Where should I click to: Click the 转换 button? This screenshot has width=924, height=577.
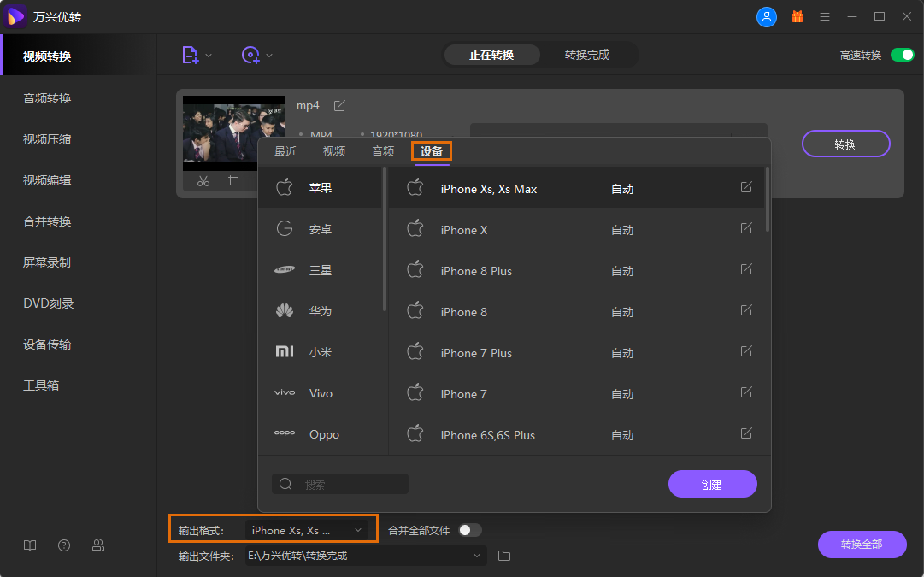(x=845, y=144)
